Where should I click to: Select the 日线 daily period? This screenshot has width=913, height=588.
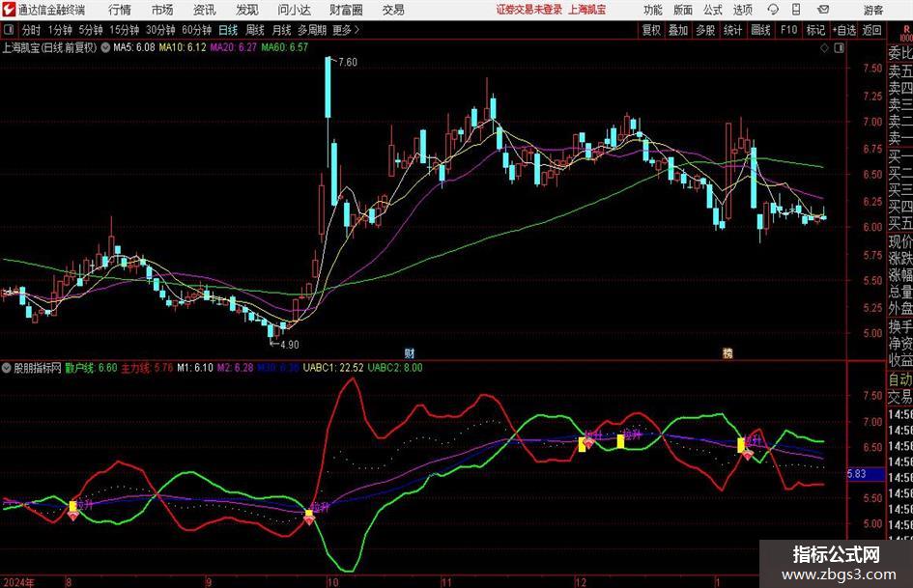(228, 30)
